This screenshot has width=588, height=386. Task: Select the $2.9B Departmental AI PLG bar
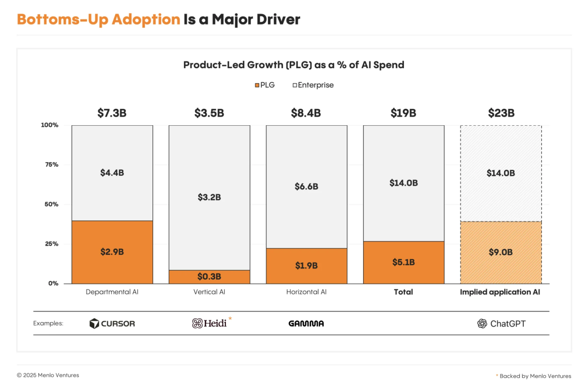[x=112, y=252]
